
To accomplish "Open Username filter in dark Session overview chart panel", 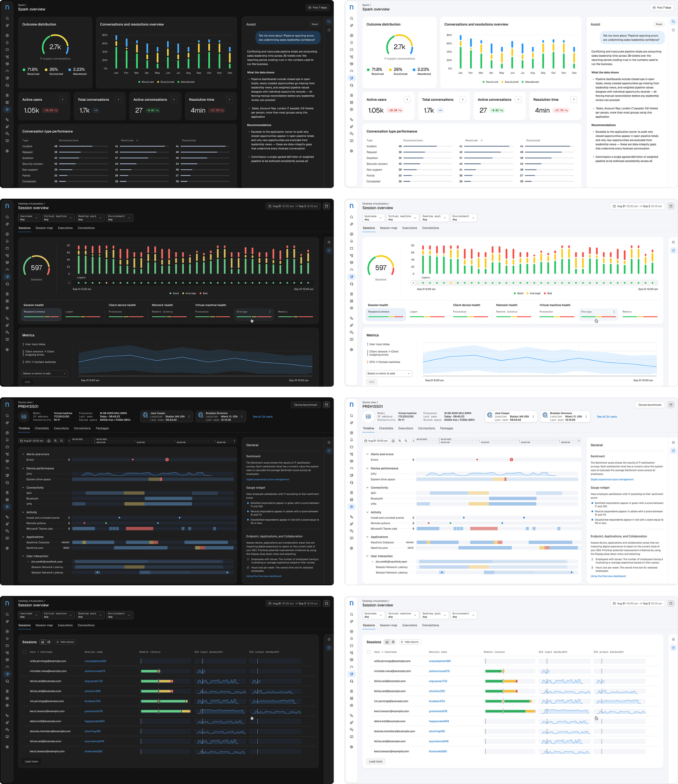I will (x=29, y=218).
